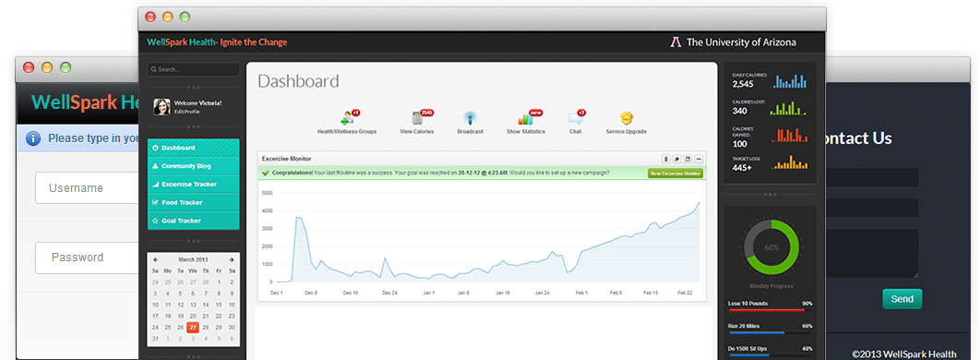
Task: Click the 445+ target loss value
Action: tap(742, 167)
